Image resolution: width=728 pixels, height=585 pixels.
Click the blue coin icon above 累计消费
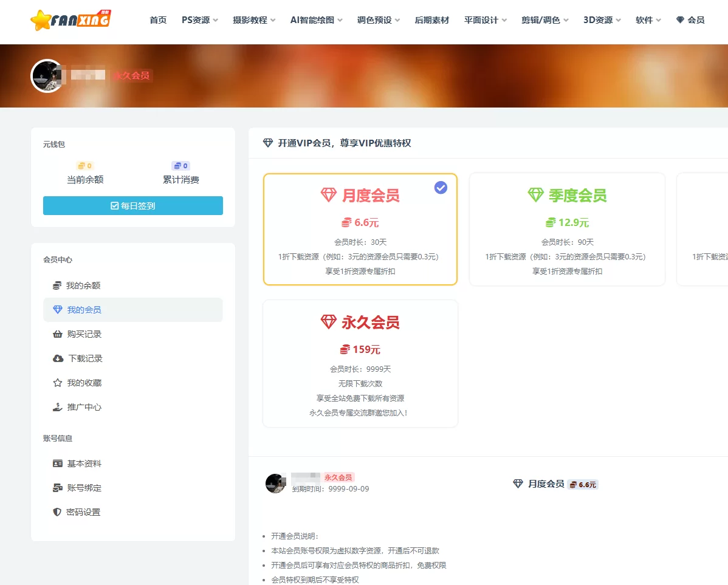(x=177, y=166)
